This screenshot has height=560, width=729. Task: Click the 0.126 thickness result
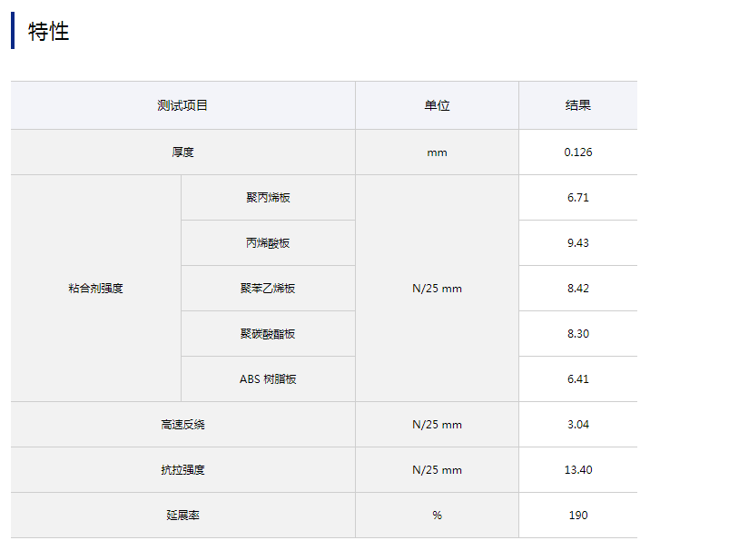click(577, 152)
